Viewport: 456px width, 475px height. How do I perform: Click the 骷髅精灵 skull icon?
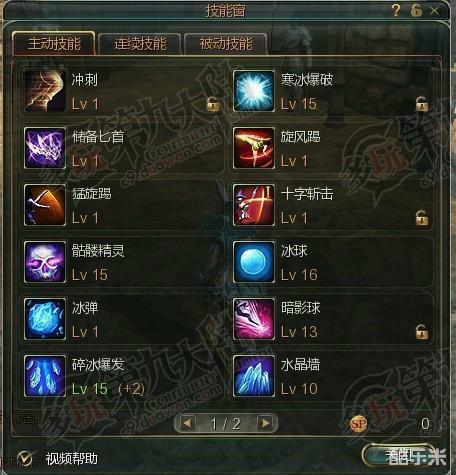pos(45,262)
